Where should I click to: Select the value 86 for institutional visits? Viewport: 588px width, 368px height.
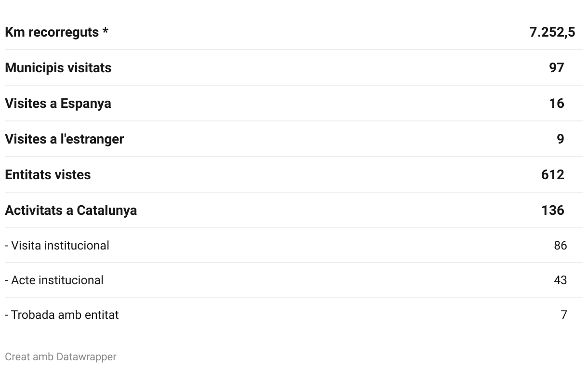[x=560, y=246]
